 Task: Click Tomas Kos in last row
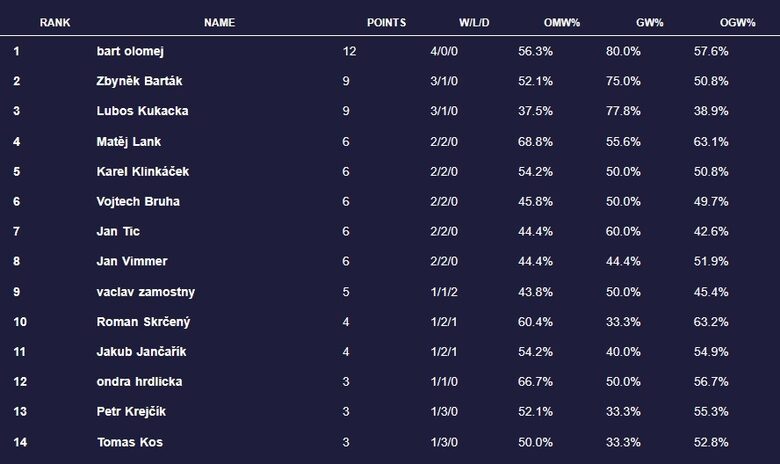click(x=130, y=441)
